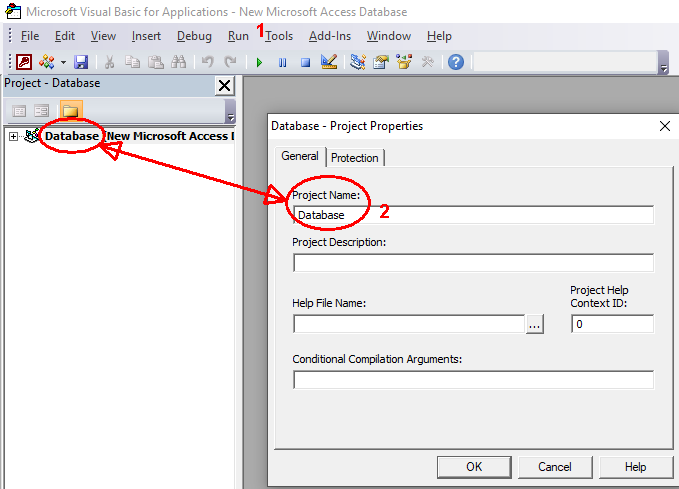Image resolution: width=679 pixels, height=489 pixels.
Task: Click the Cut scissors icon
Action: coord(110,62)
